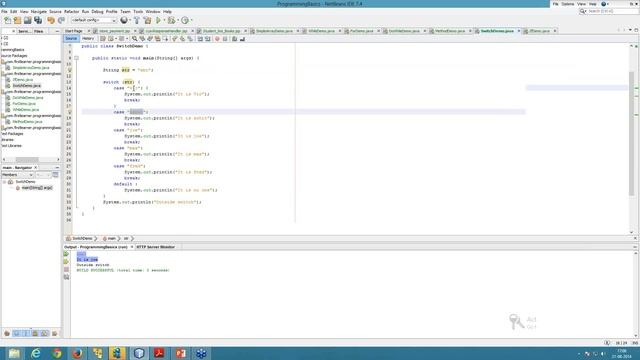Image resolution: width=640 pixels, height=360 pixels.
Task: Open the Files panel tab
Action: [x=39, y=31]
